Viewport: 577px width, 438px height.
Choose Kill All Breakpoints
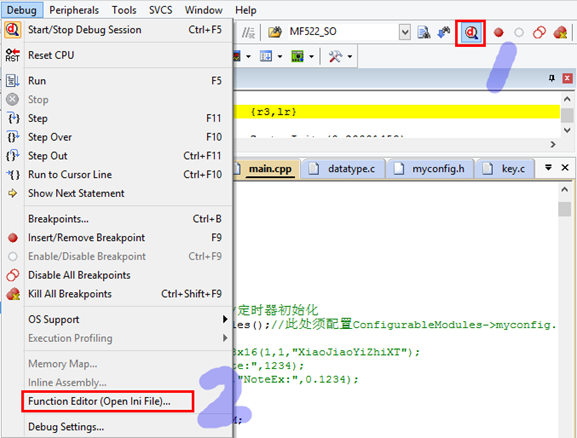(117, 294)
